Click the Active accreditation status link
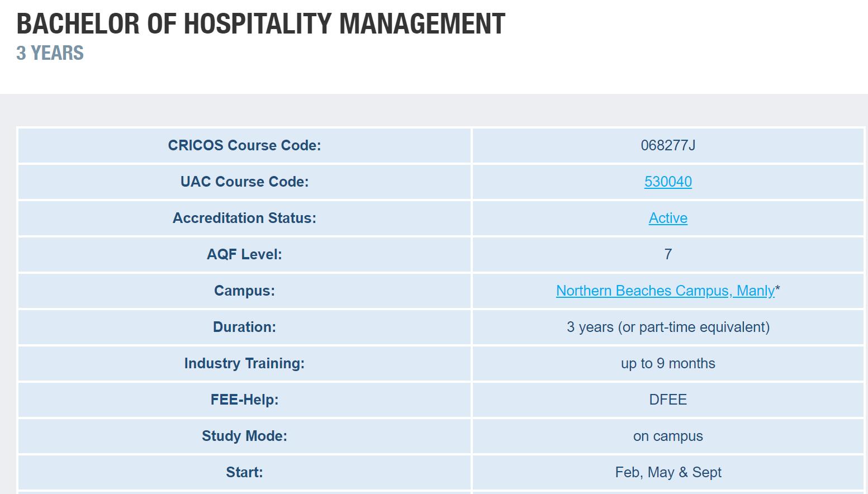Image resolution: width=868 pixels, height=494 pixels. click(667, 218)
